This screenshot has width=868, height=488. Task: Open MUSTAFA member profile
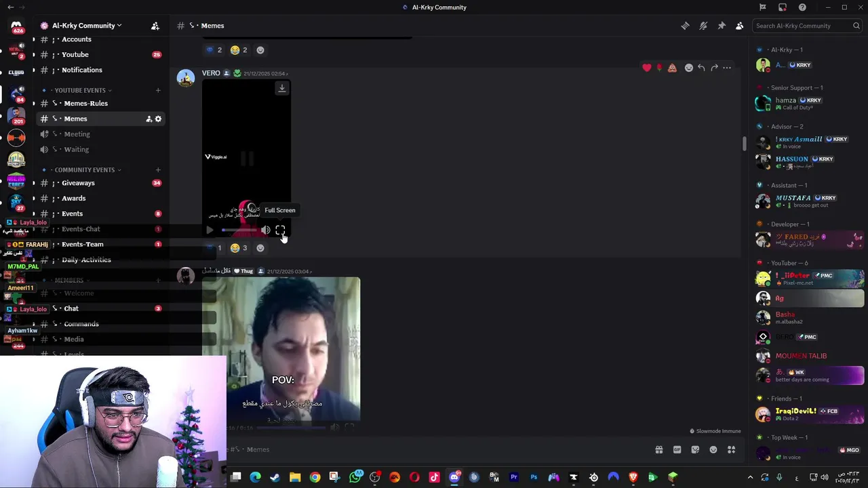(x=807, y=201)
